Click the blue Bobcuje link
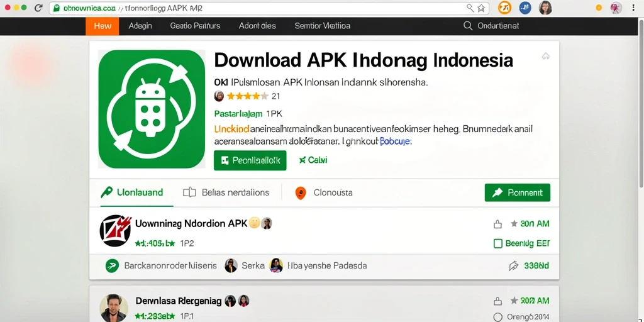The image size is (644, 322). tap(396, 142)
